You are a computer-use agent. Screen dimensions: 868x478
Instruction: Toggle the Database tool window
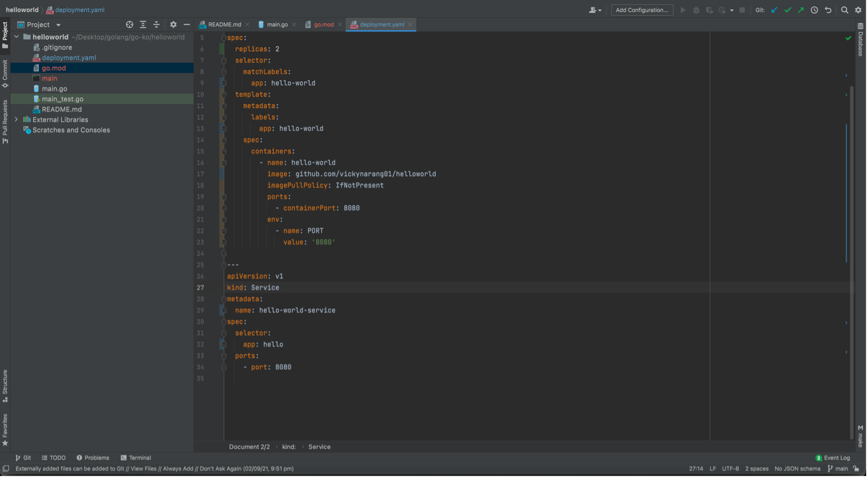pyautogui.click(x=860, y=41)
